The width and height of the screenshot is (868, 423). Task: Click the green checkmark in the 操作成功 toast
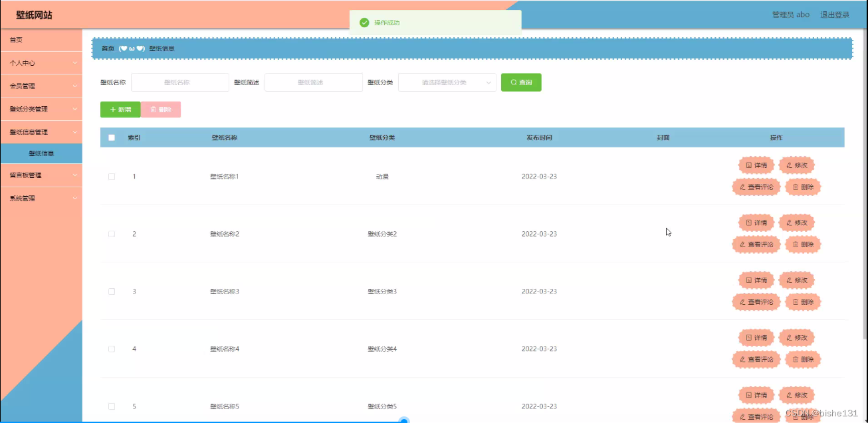point(365,22)
